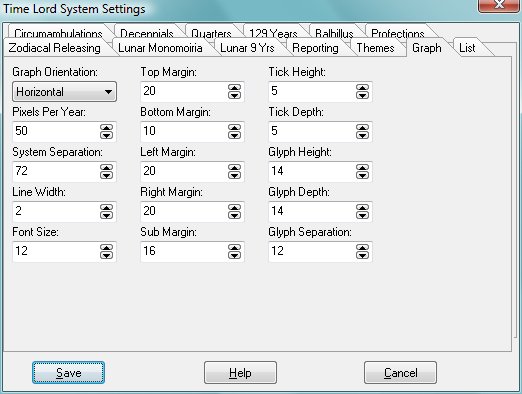The image size is (522, 394).
Task: Open the 129 Years tab
Action: pos(273,32)
